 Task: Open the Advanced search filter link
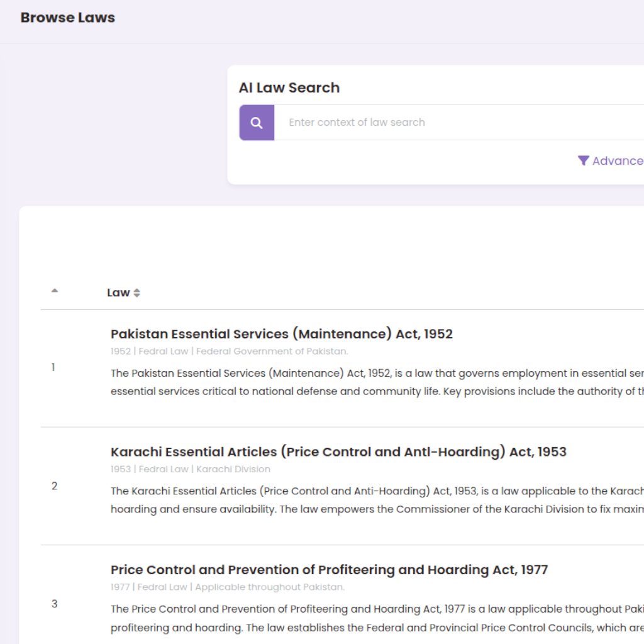616,161
